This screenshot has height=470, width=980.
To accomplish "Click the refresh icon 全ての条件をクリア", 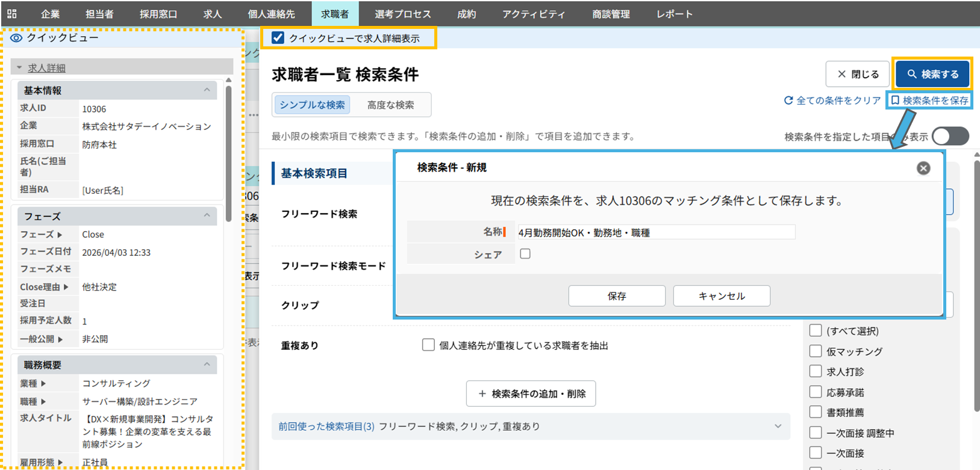I will tap(788, 100).
